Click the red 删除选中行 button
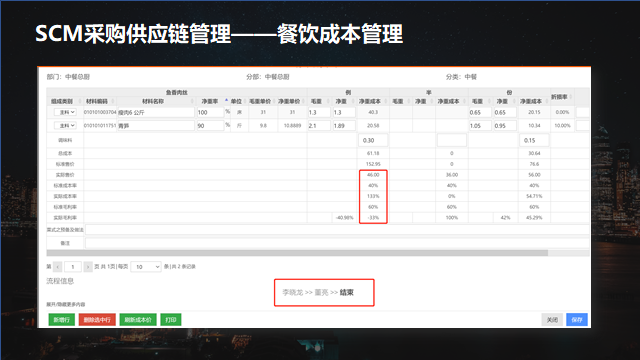The height and width of the screenshot is (360, 640). (97, 320)
